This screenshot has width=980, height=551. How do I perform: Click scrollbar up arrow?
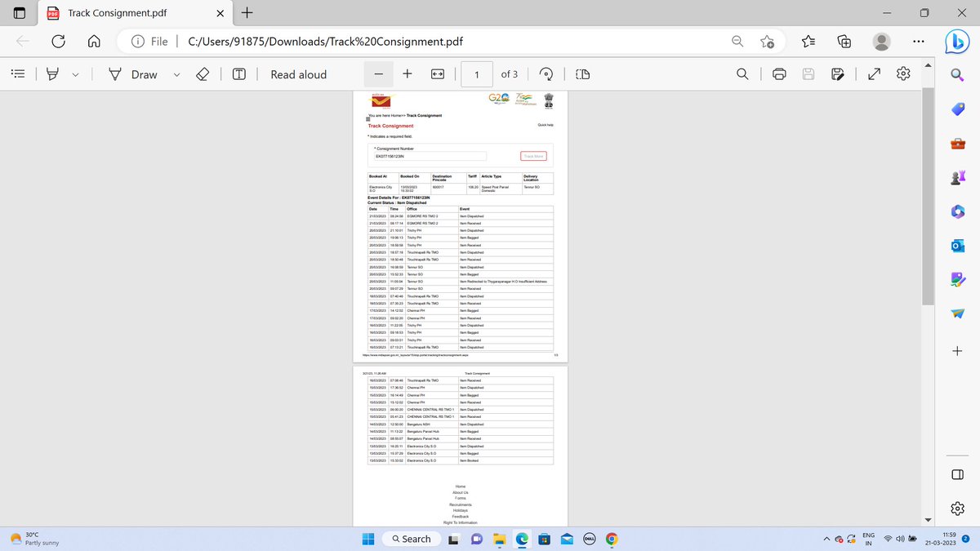coord(927,67)
